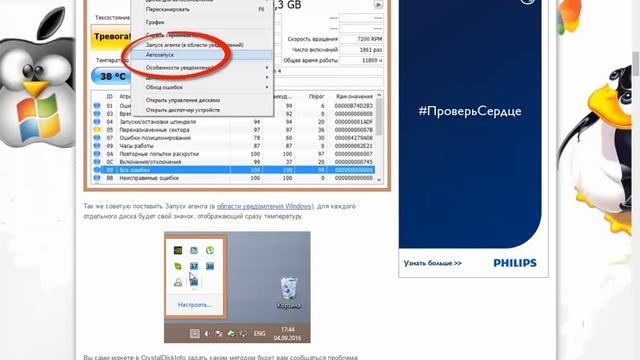
Task: Click the blue square icon between NVIDIA and clock
Action: 194,250
